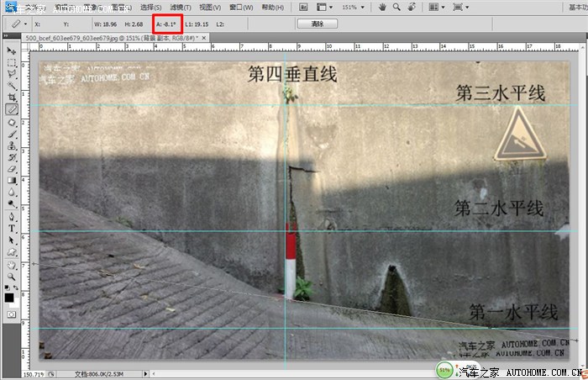
Task: Select the Zoom tool in toolbox
Action: (x=12, y=277)
